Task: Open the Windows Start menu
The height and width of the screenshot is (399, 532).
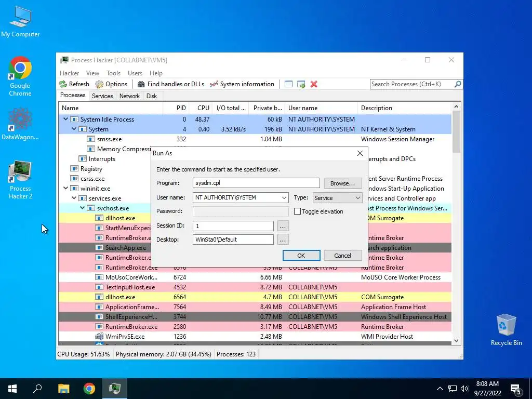Action: click(12, 389)
